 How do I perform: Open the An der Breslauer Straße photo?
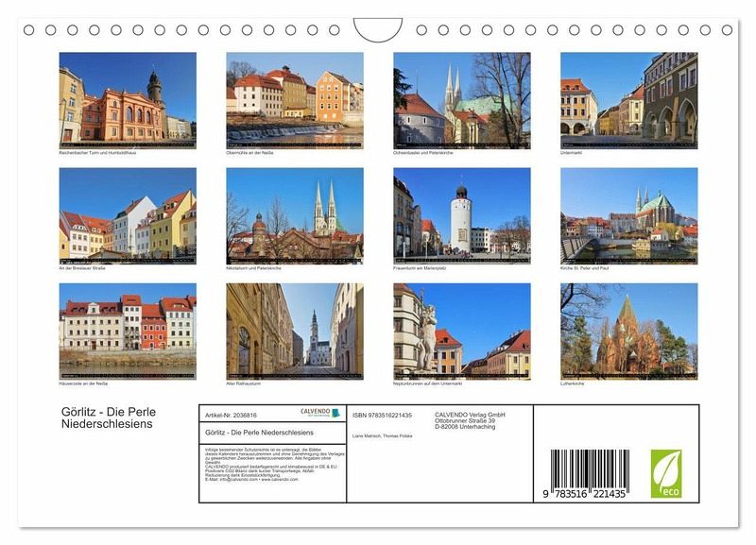[128, 216]
